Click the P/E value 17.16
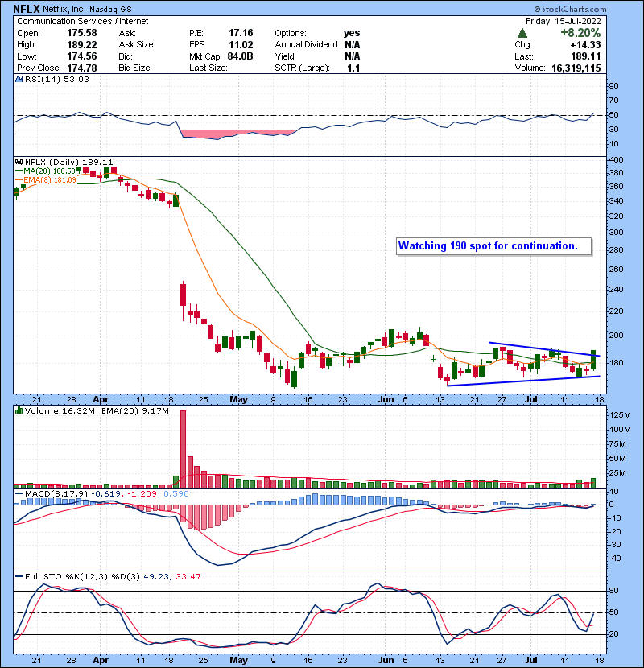Viewport: 644px width, 668px height. click(241, 33)
